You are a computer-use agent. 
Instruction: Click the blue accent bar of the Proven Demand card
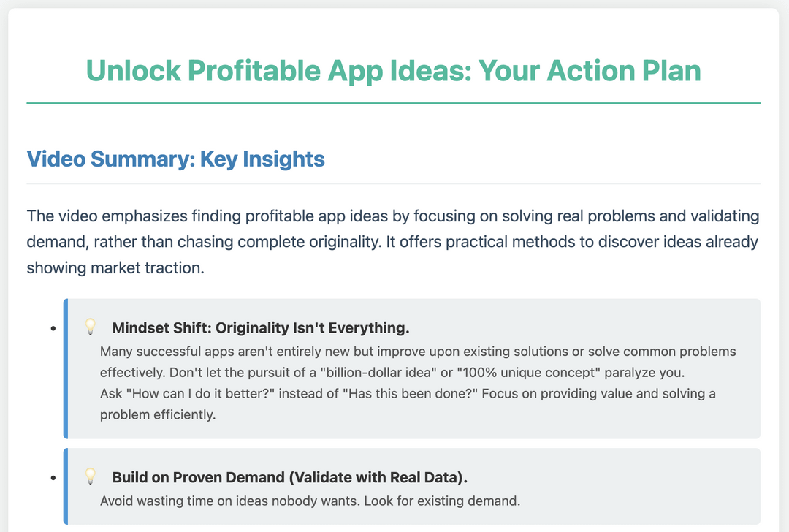pos(66,486)
